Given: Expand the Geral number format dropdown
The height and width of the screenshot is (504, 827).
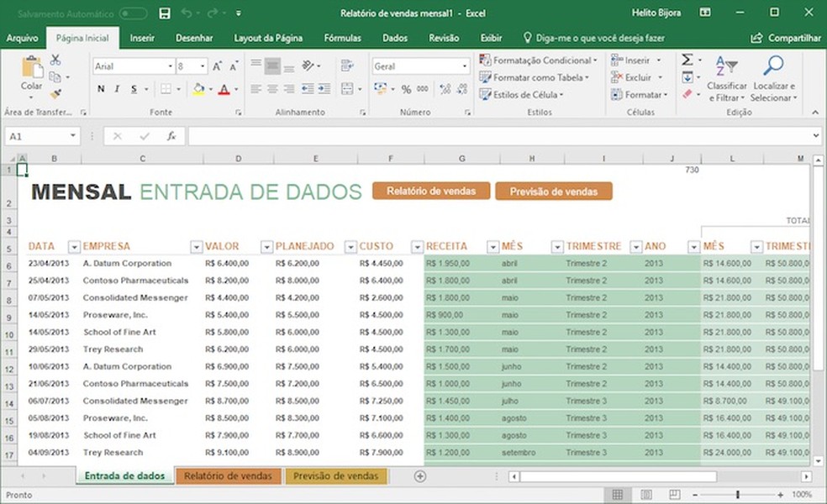Looking at the screenshot, I should 466,66.
